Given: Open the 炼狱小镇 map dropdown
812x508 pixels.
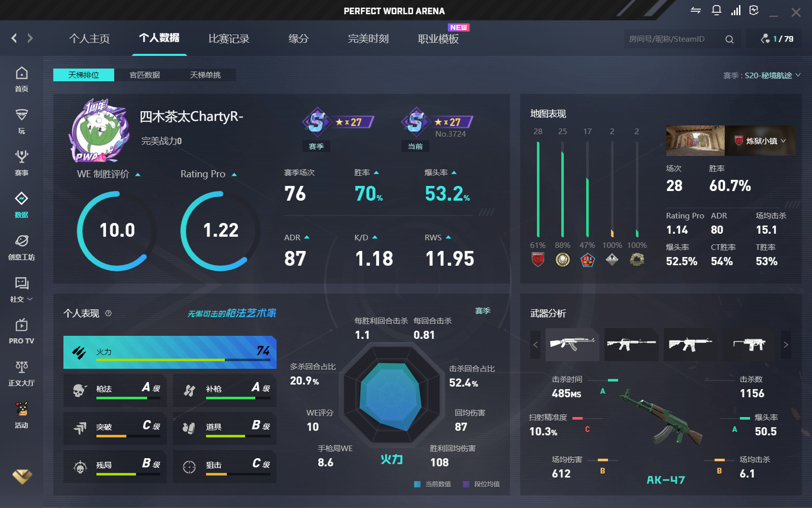Looking at the screenshot, I should tap(760, 141).
